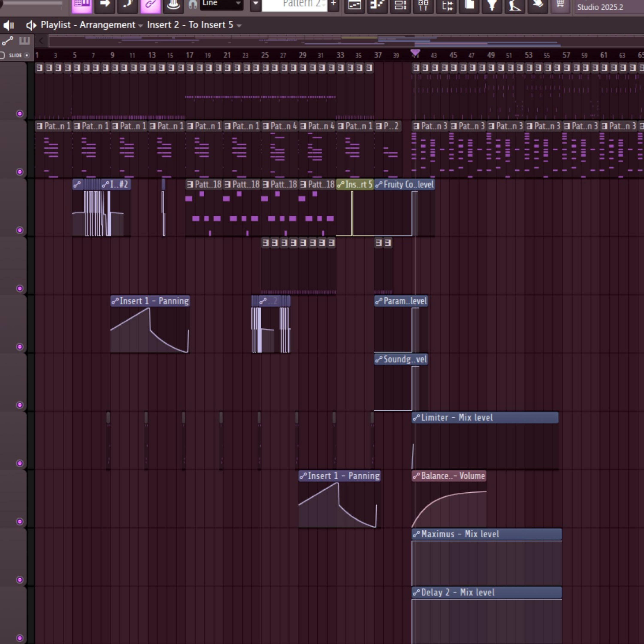
Task: Open the piano roll view icon
Action: (377, 5)
